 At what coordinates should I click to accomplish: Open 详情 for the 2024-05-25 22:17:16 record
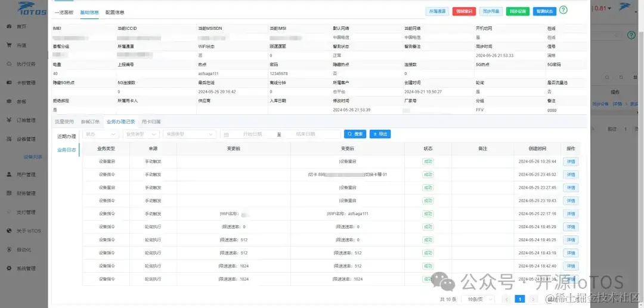[x=571, y=214]
